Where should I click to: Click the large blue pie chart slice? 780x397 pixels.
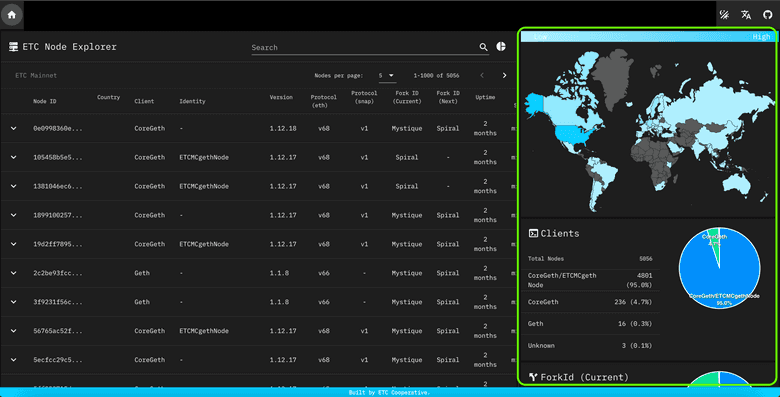tap(719, 279)
